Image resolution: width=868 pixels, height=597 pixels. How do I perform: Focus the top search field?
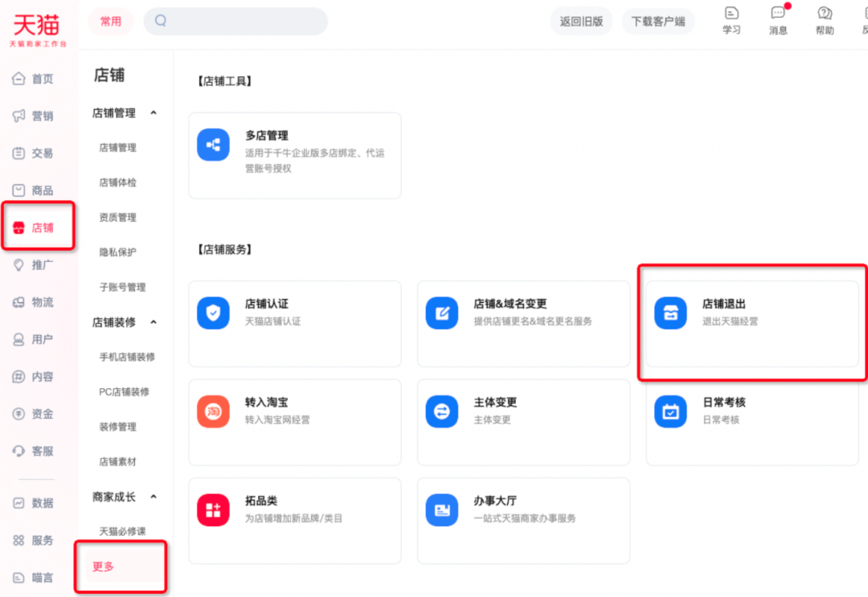pos(235,21)
